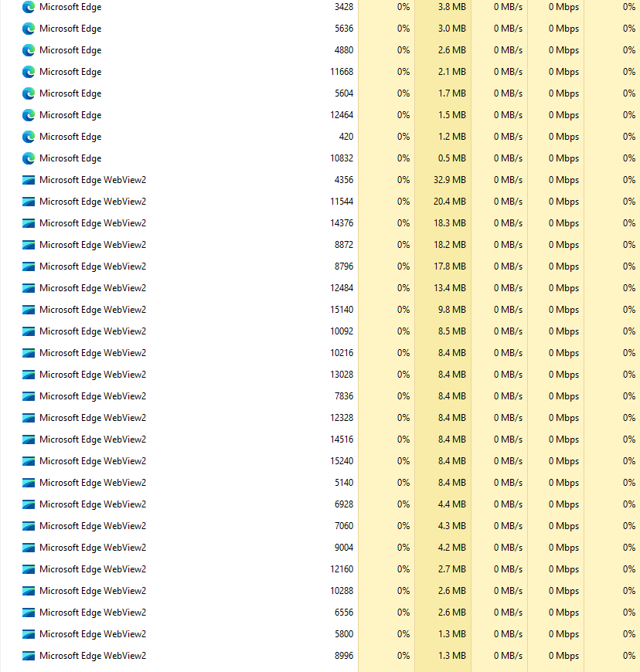Click the Edge icon for PID 3428

pos(29,7)
